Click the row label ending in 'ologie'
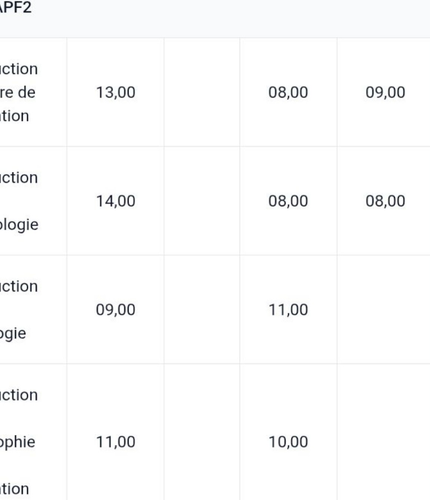This screenshot has height=500, width=430. [x=19, y=201]
